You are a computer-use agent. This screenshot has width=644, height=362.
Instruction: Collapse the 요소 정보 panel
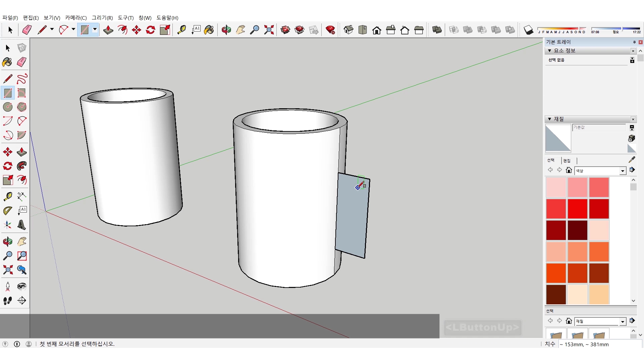point(549,51)
